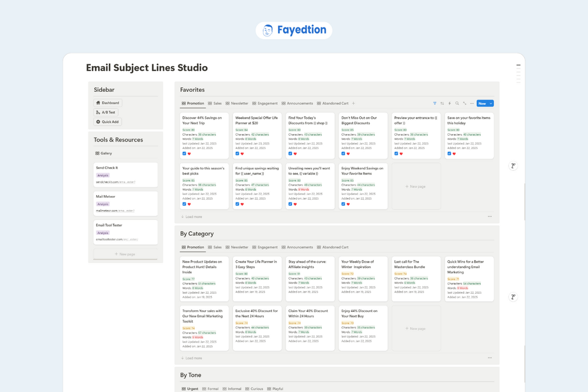Add New page card in By Category gallery

(x=416, y=329)
